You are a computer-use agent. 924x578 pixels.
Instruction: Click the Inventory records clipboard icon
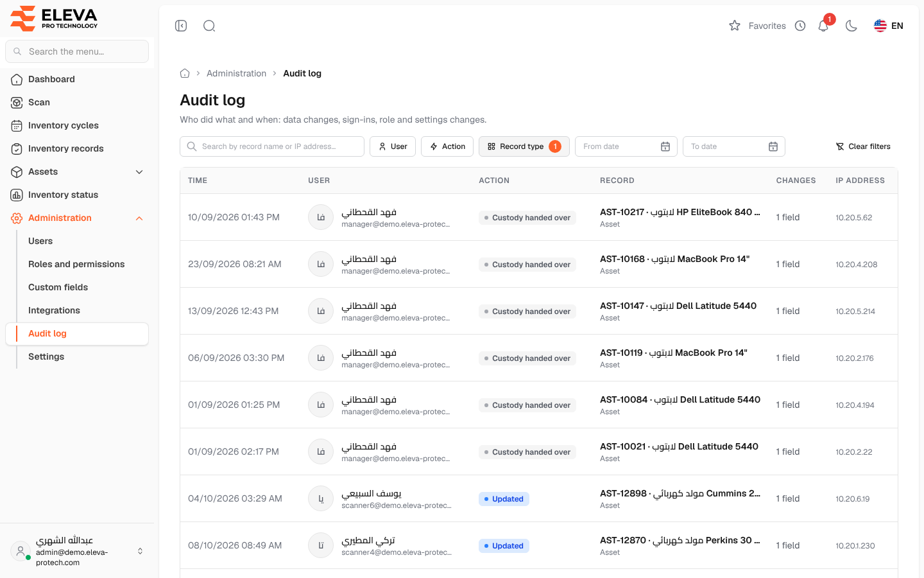17,148
